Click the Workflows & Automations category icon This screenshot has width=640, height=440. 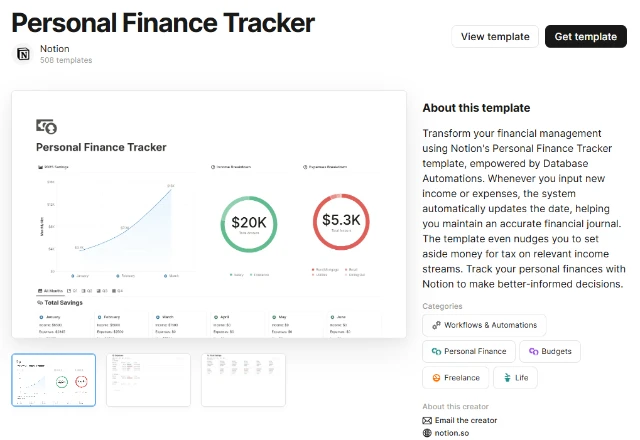[x=436, y=325]
